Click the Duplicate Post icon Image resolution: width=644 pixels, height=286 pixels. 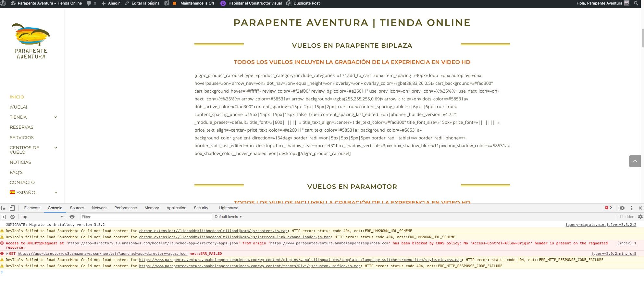coord(289,3)
